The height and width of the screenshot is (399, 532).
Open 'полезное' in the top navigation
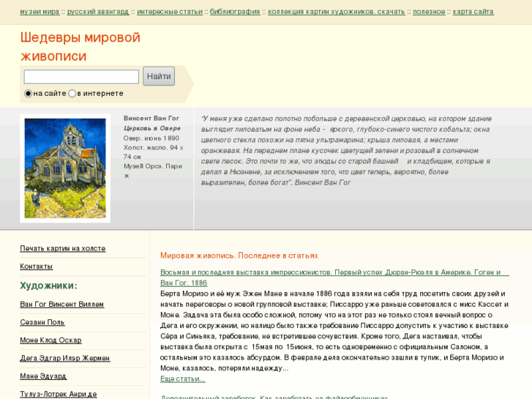429,12
